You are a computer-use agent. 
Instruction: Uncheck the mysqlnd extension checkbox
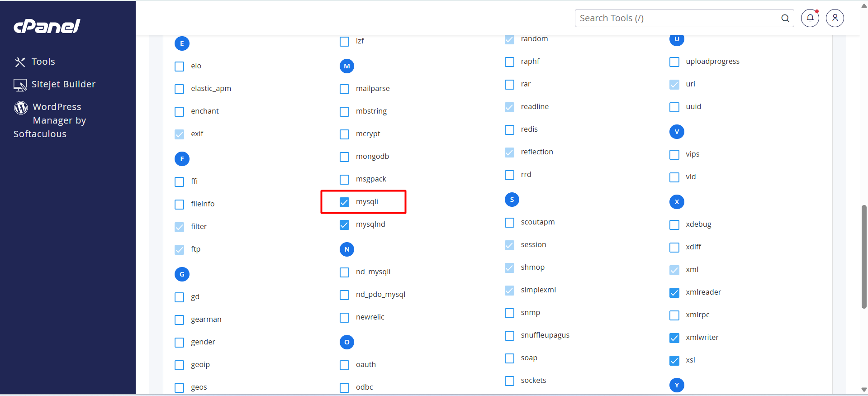click(x=345, y=224)
